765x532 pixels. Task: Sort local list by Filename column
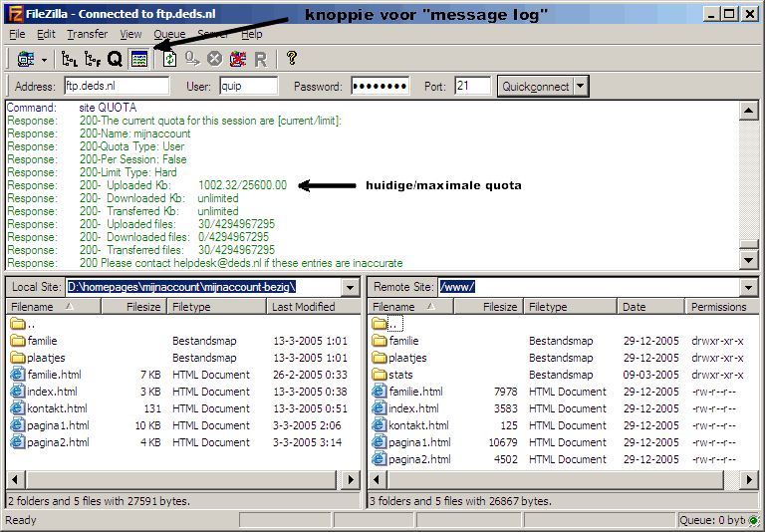pos(54,307)
